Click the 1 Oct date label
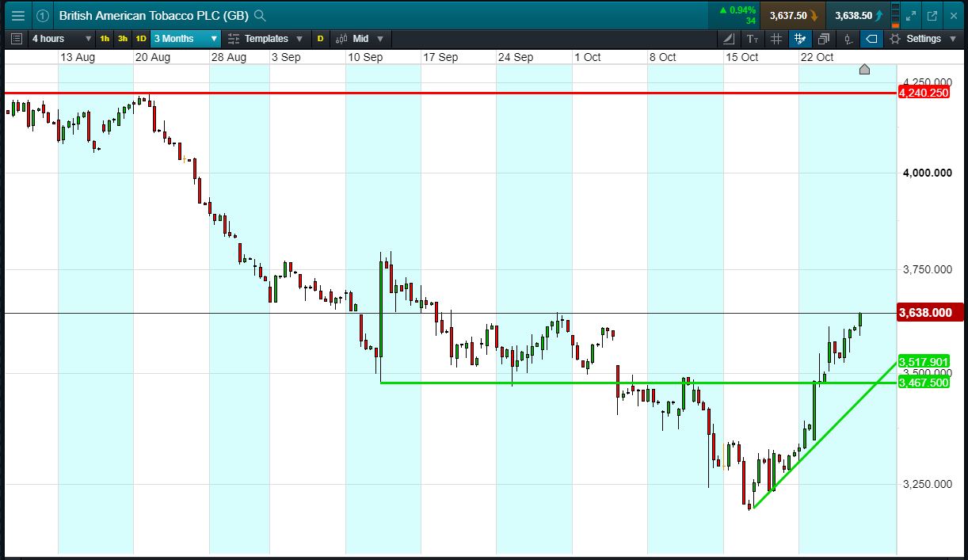 pos(588,57)
